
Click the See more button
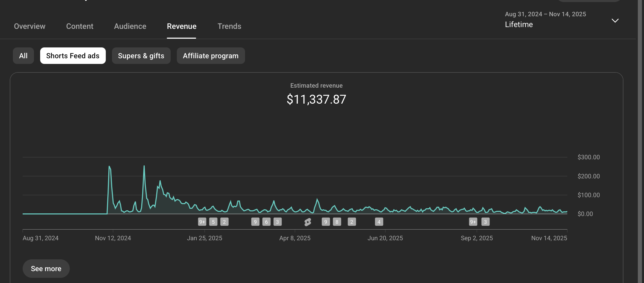click(46, 269)
